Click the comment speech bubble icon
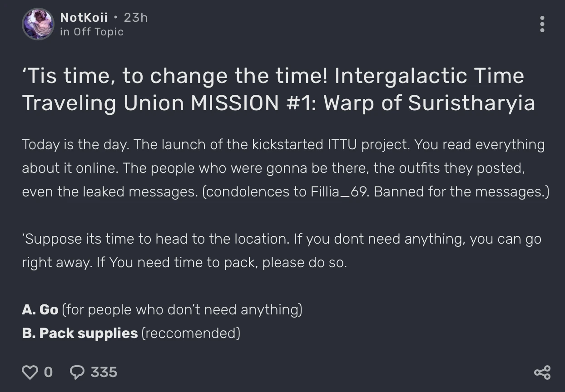Image resolution: width=565 pixels, height=392 pixels. (77, 372)
